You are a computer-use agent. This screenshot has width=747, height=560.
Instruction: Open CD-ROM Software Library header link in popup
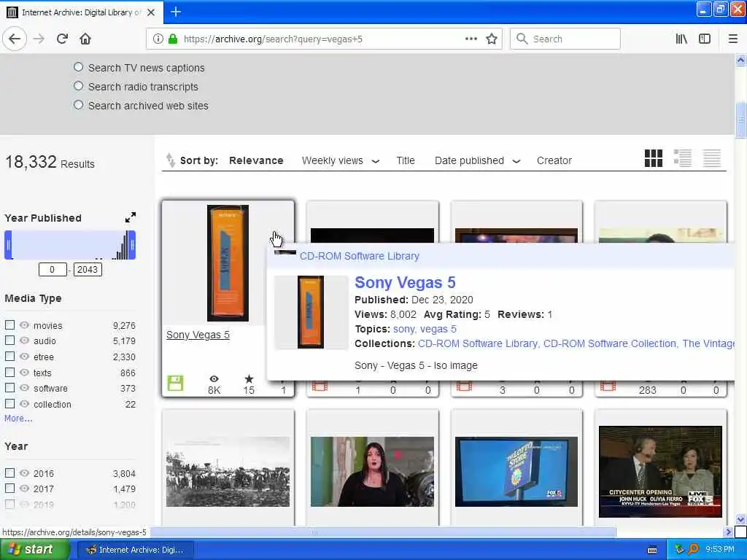click(359, 256)
